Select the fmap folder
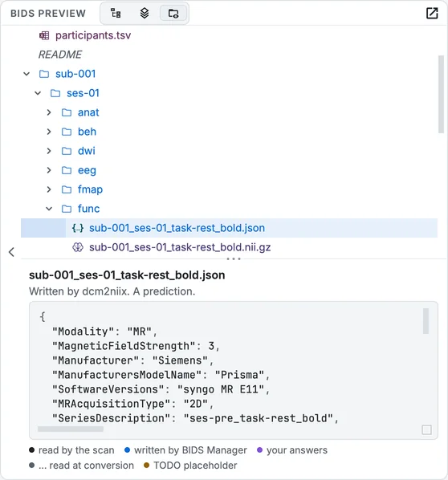 tap(90, 189)
